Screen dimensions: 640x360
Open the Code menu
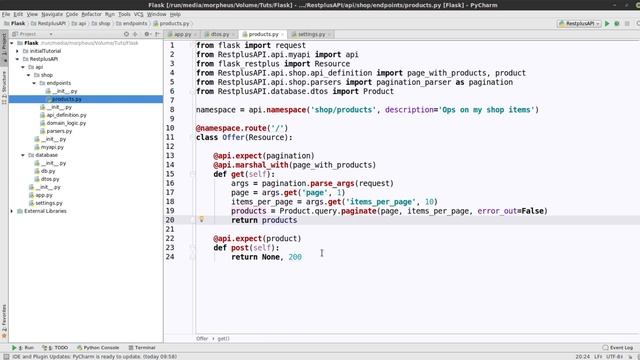72,14
